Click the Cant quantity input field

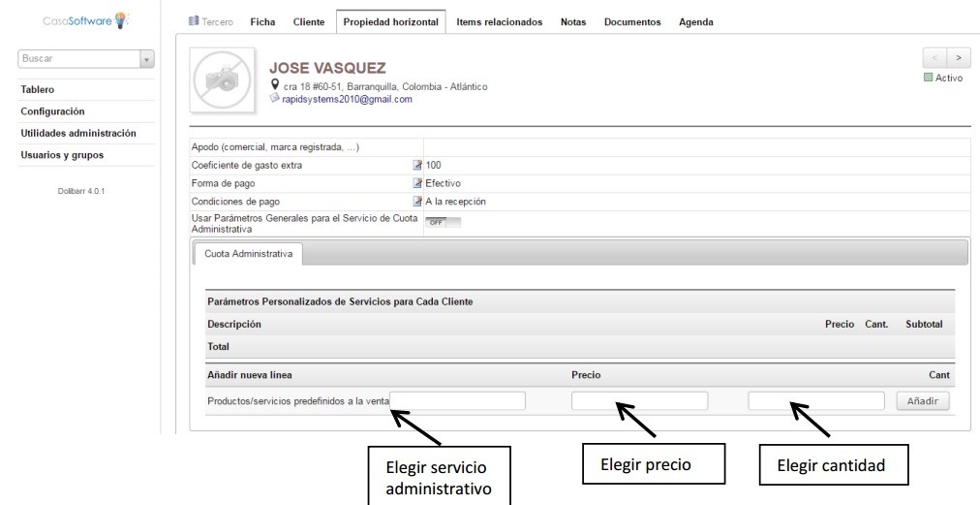(816, 401)
